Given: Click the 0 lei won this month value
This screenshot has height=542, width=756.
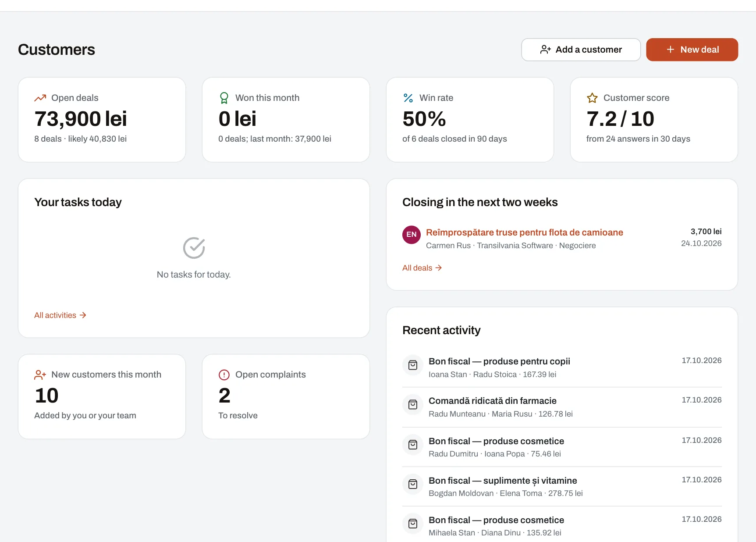Looking at the screenshot, I should click(x=238, y=119).
